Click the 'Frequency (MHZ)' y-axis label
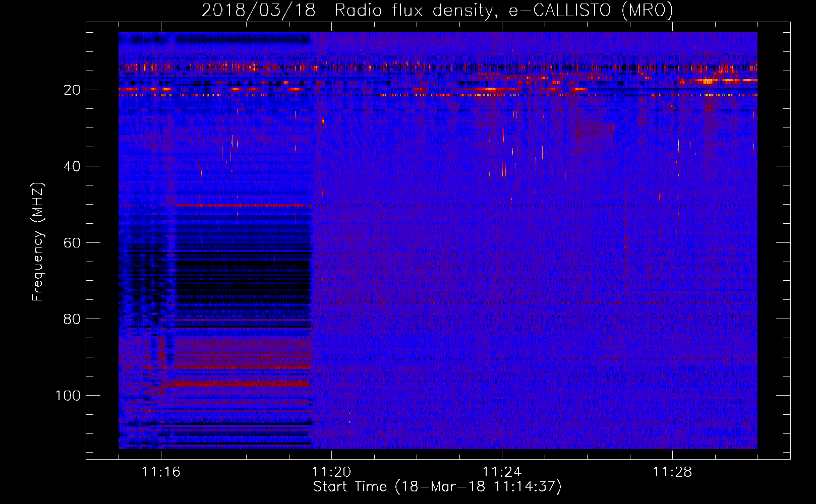 pyautogui.click(x=38, y=242)
